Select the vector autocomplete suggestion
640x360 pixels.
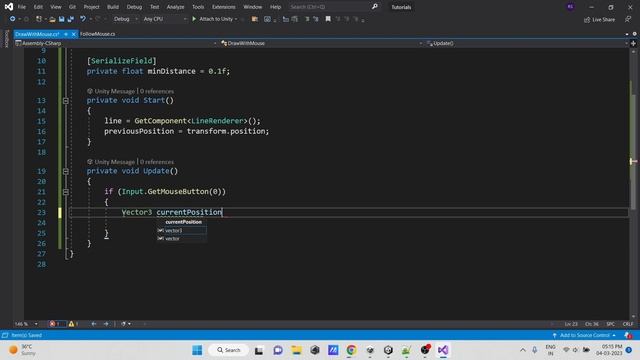tap(182, 238)
